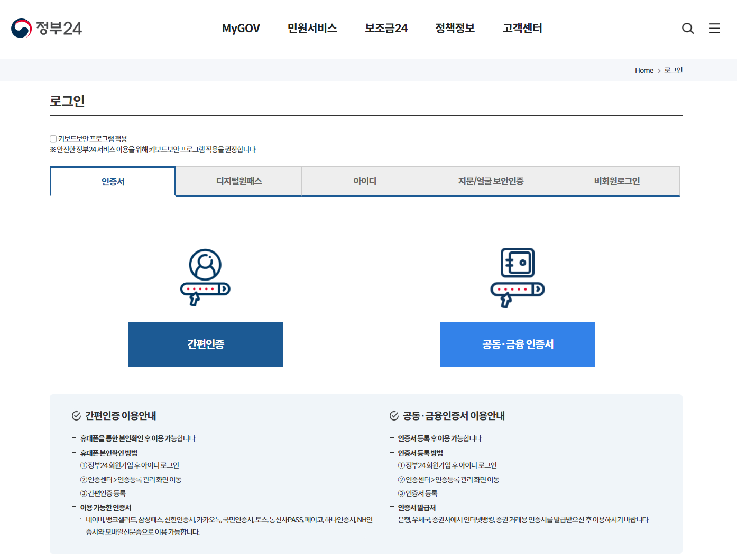Click the 간편인증 이용안내 heading
The image size is (737, 560).
(121, 416)
